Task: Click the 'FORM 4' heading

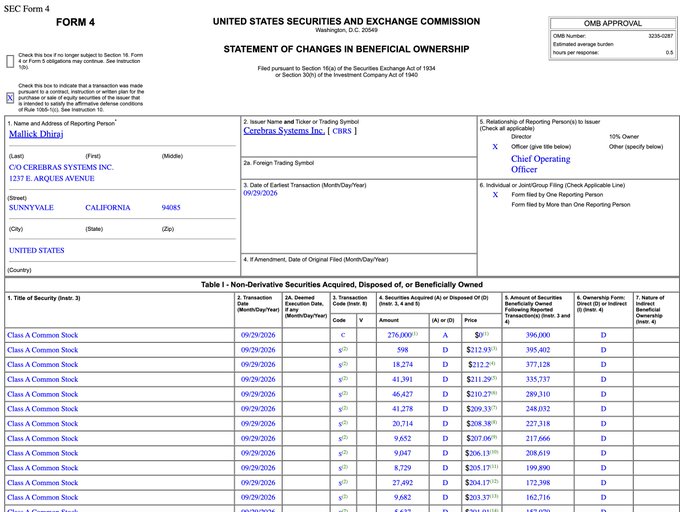Action: [75, 22]
